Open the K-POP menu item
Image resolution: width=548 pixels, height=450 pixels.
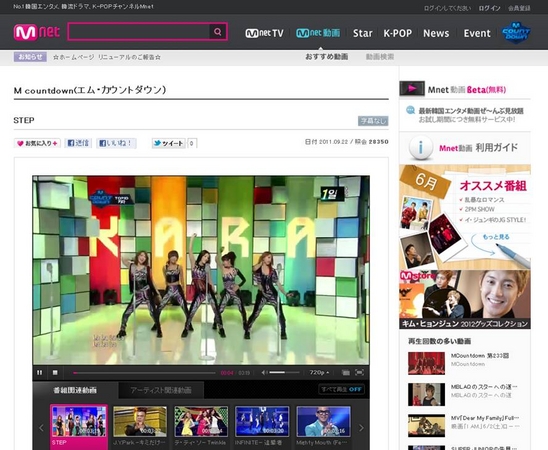(398, 33)
